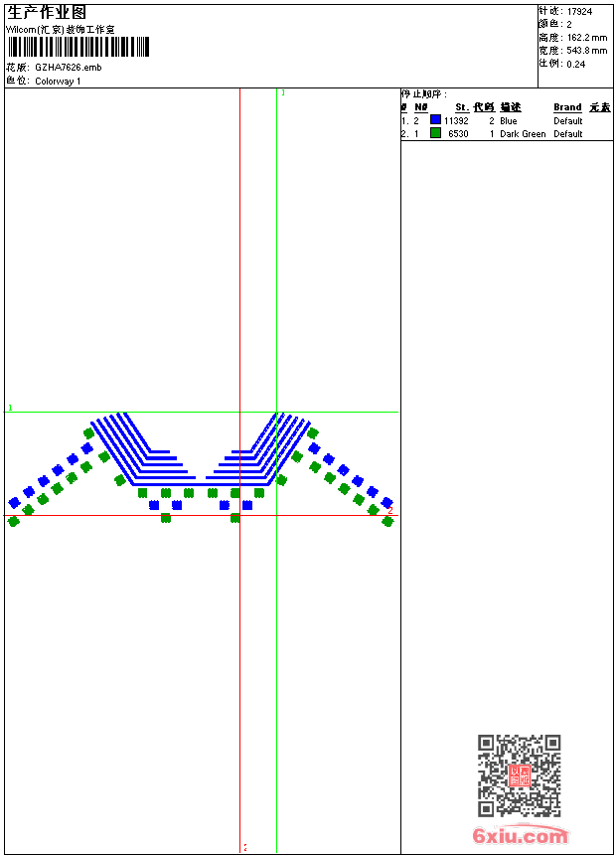Click the barcode under the Wilcom studio name
The image size is (616, 855).
[78, 47]
